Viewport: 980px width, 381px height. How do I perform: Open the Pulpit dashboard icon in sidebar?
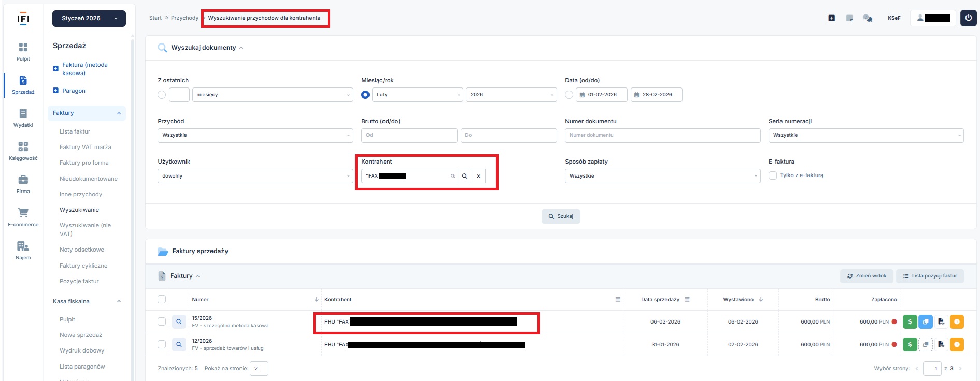[23, 48]
